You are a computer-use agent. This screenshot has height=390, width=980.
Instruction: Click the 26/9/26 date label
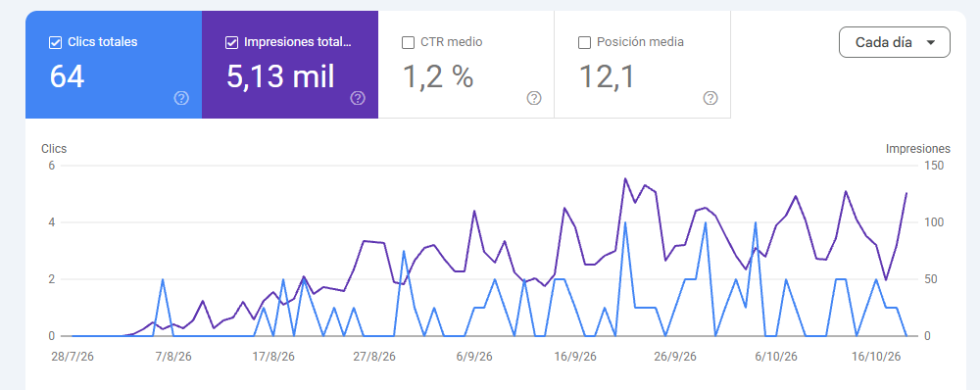[x=675, y=357]
